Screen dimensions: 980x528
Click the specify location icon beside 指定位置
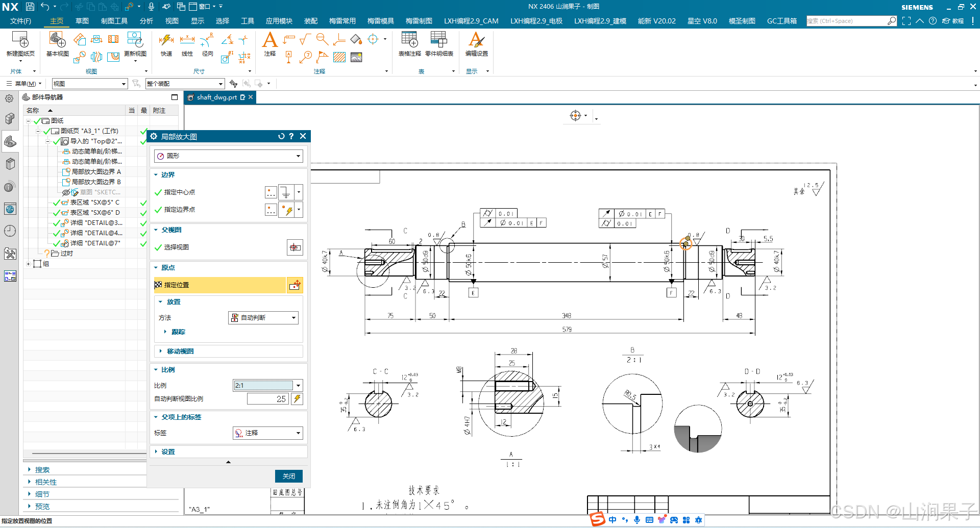295,285
